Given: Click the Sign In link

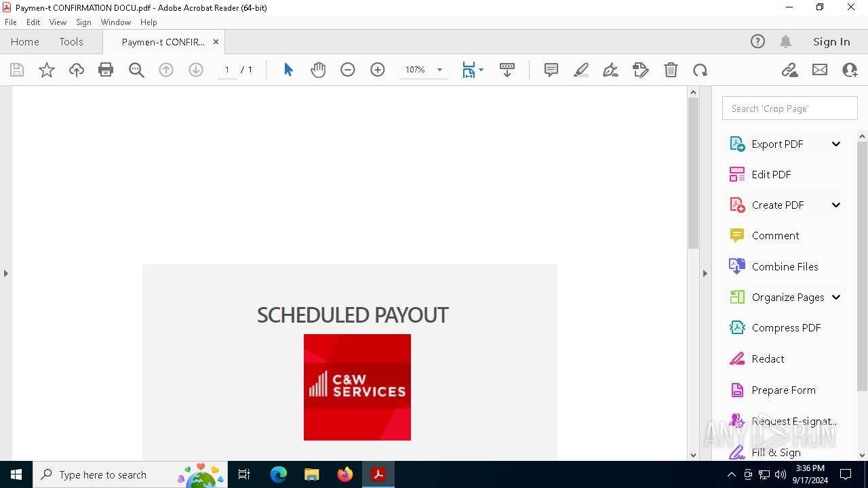Looking at the screenshot, I should click(831, 41).
